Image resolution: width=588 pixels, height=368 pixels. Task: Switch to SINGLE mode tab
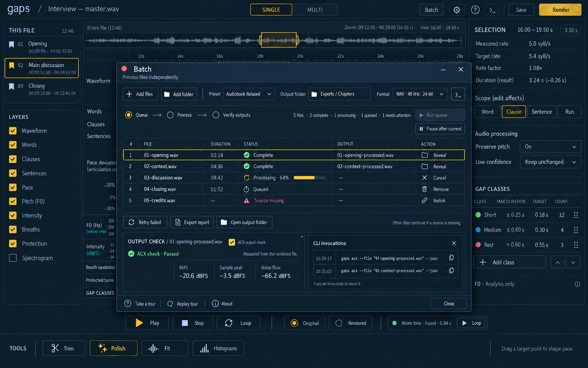pyautogui.click(x=271, y=10)
